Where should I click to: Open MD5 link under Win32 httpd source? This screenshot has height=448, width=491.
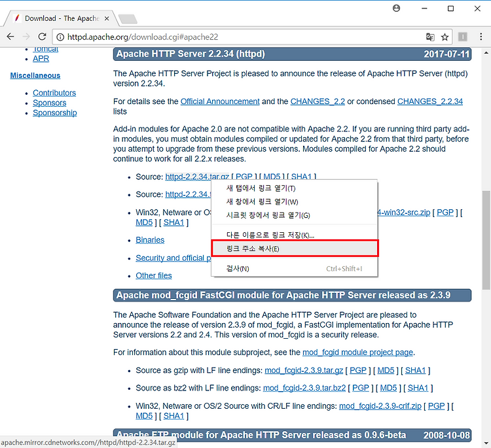(144, 222)
